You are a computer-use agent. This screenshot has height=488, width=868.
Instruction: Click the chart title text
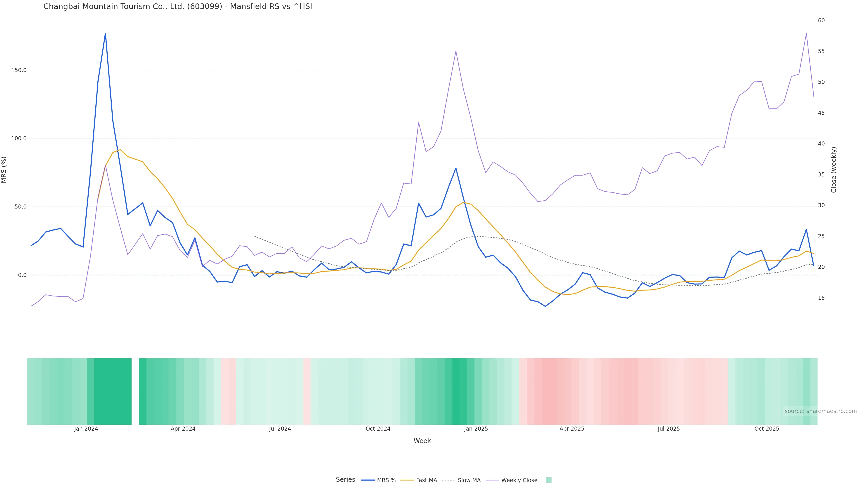point(178,6)
